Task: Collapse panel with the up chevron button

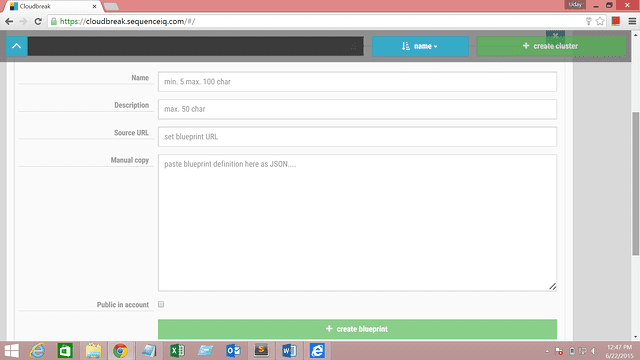Action: pyautogui.click(x=17, y=46)
